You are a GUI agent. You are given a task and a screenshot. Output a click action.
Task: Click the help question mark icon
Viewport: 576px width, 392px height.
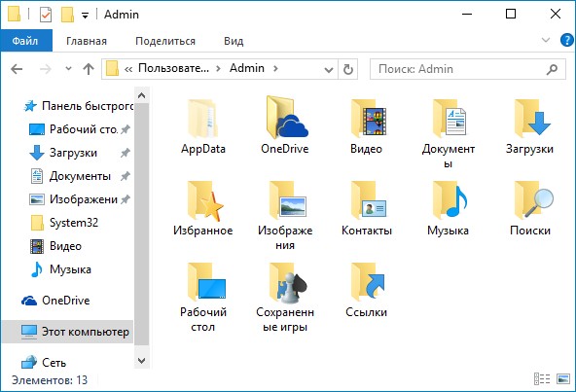tap(567, 40)
